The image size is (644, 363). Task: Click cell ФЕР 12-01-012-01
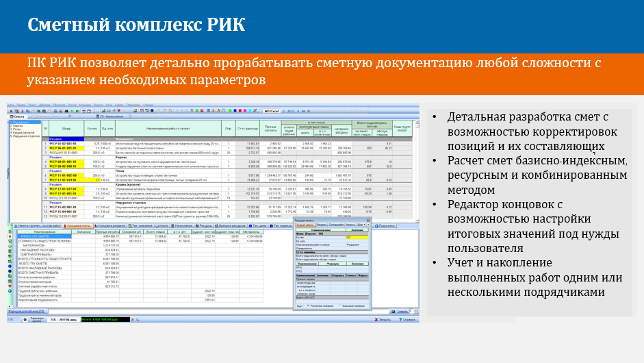pos(66,189)
